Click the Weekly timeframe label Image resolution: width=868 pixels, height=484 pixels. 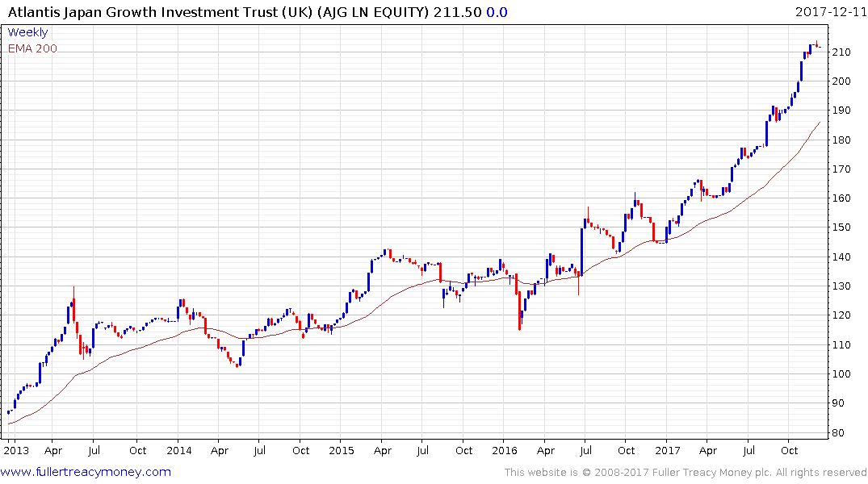pos(27,32)
